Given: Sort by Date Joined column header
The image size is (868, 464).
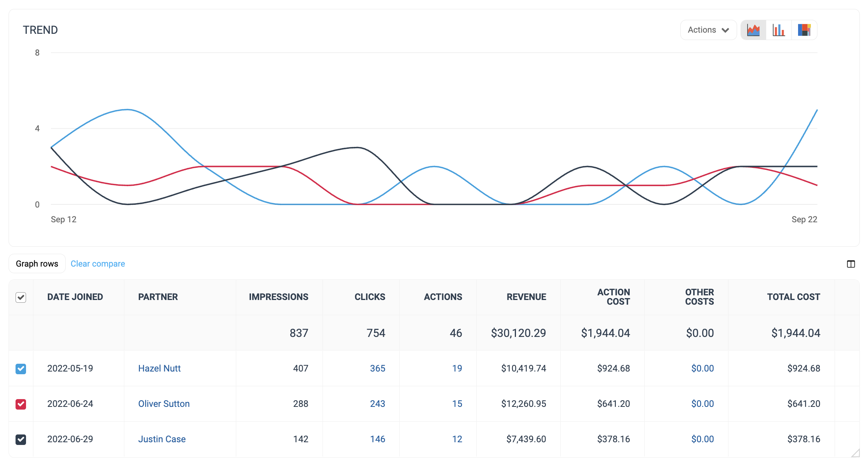Looking at the screenshot, I should (x=75, y=297).
